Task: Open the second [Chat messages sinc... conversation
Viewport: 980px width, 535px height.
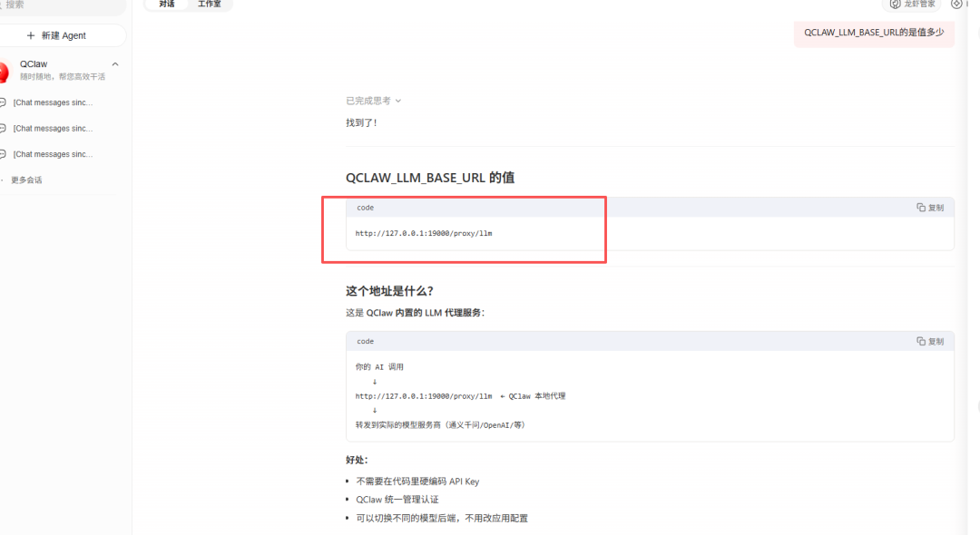Action: 53,129
